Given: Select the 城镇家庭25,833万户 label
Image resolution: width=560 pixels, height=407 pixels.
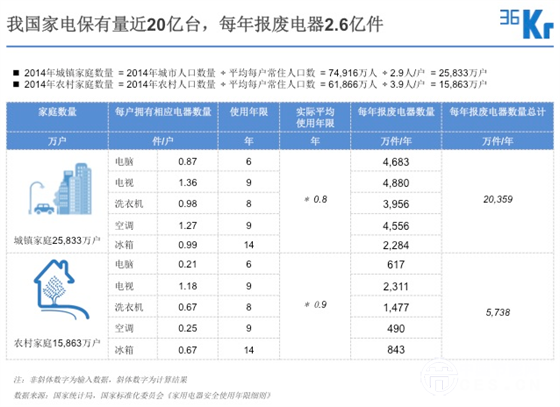Looking at the screenshot, I should coord(57,240).
